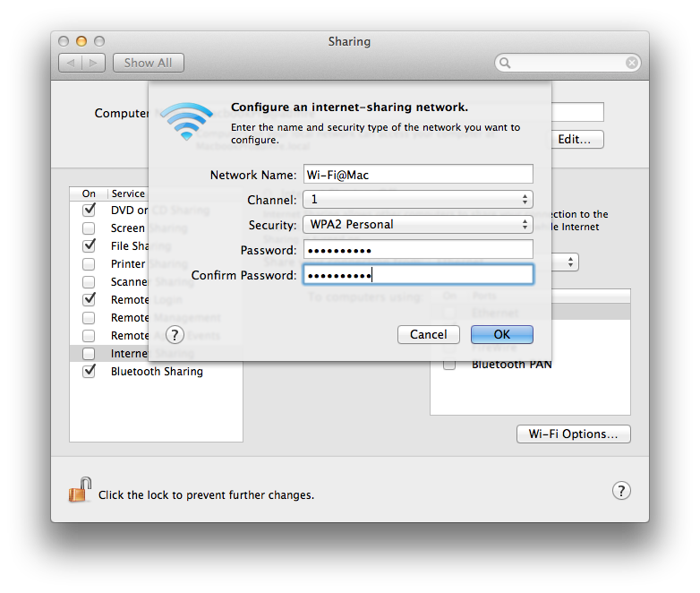The height and width of the screenshot is (593, 700).
Task: Open the Security type dropdown
Action: [418, 224]
